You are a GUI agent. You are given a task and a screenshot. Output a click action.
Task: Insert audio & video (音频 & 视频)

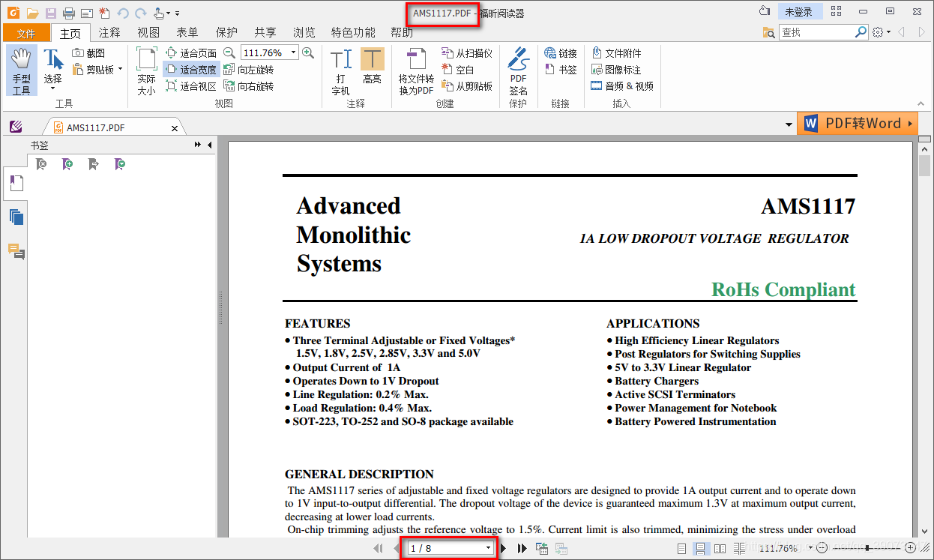click(x=622, y=86)
